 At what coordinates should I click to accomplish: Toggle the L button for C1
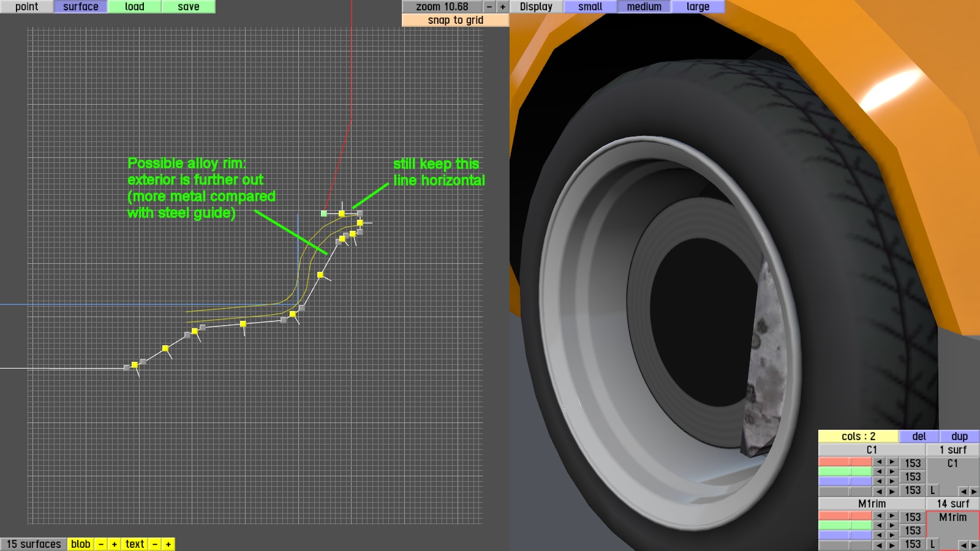click(x=932, y=490)
